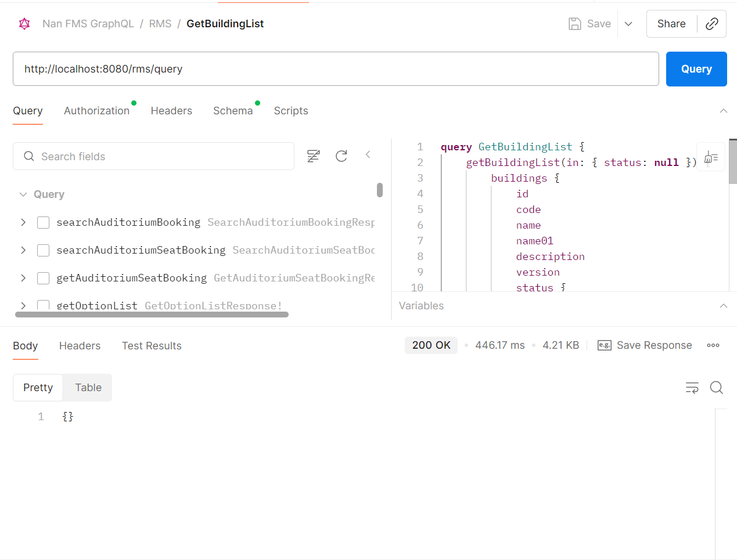The image size is (737, 560).
Task: Check the searchAuditoriumSeatBooking field checkbox
Action: coord(43,250)
